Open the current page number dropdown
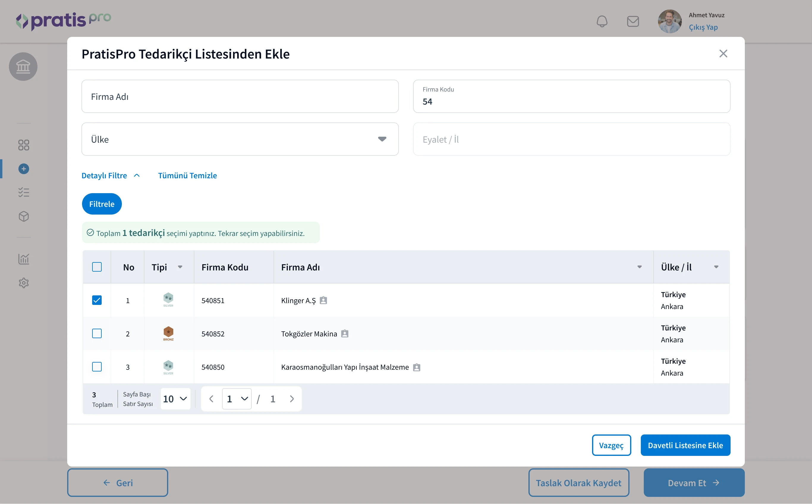Screen dimensions: 812x504 (x=237, y=399)
